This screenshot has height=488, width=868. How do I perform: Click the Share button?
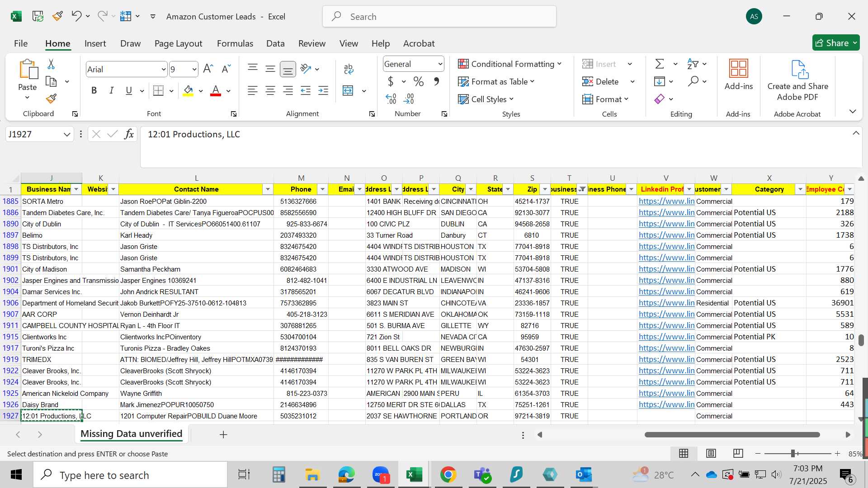pos(836,43)
